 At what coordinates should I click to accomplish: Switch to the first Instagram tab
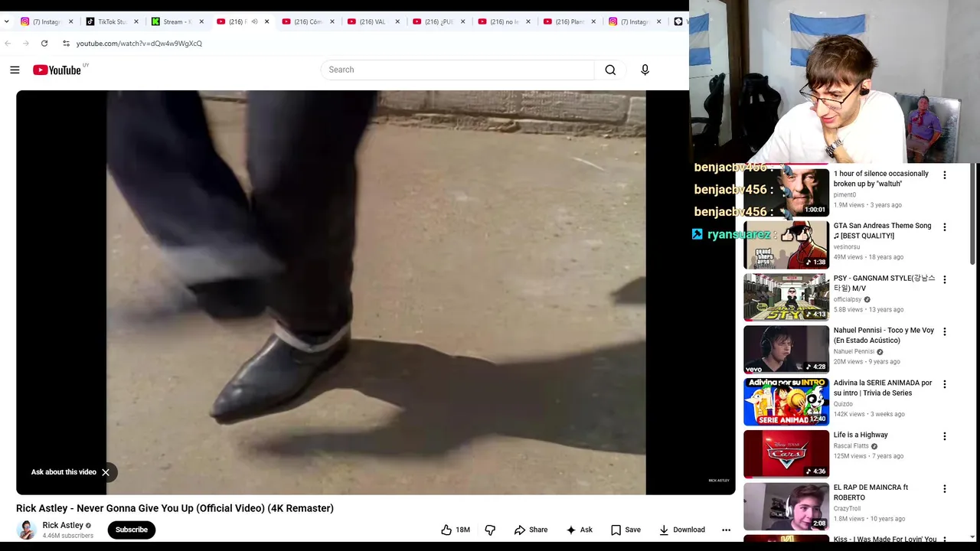46,21
